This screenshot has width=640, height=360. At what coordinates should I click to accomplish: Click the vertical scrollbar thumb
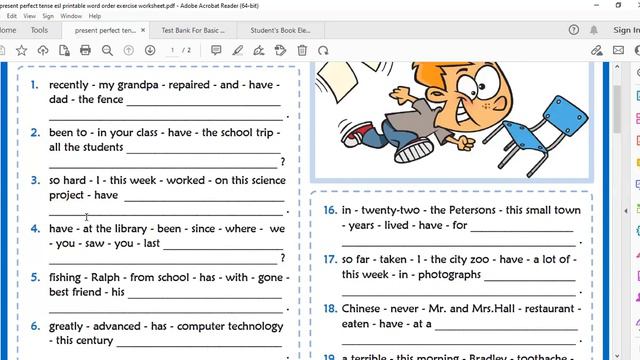pyautogui.click(x=617, y=109)
